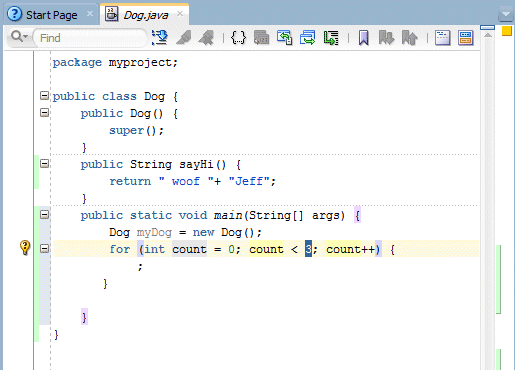This screenshot has width=515, height=370.
Task: Click the blue windows with green arrow icon
Action: (x=307, y=38)
